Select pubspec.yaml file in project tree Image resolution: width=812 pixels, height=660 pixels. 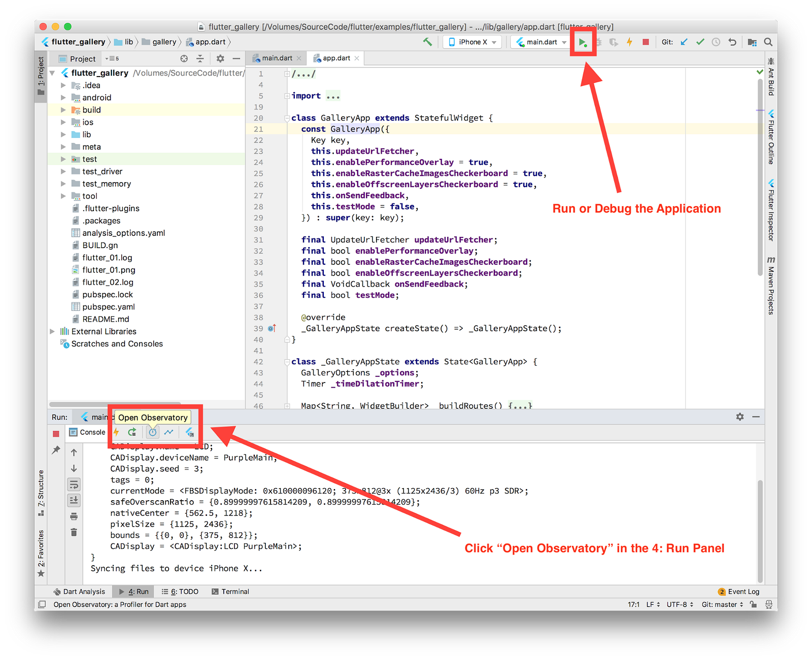click(104, 307)
